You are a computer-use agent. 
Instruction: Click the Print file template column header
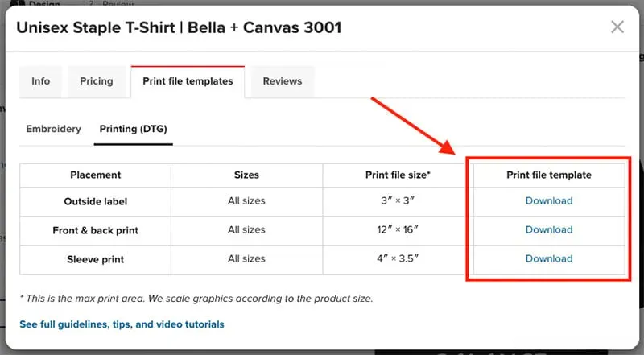549,175
